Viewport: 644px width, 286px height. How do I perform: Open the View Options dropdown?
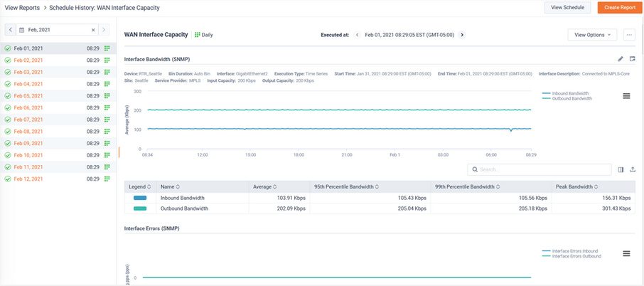point(592,35)
